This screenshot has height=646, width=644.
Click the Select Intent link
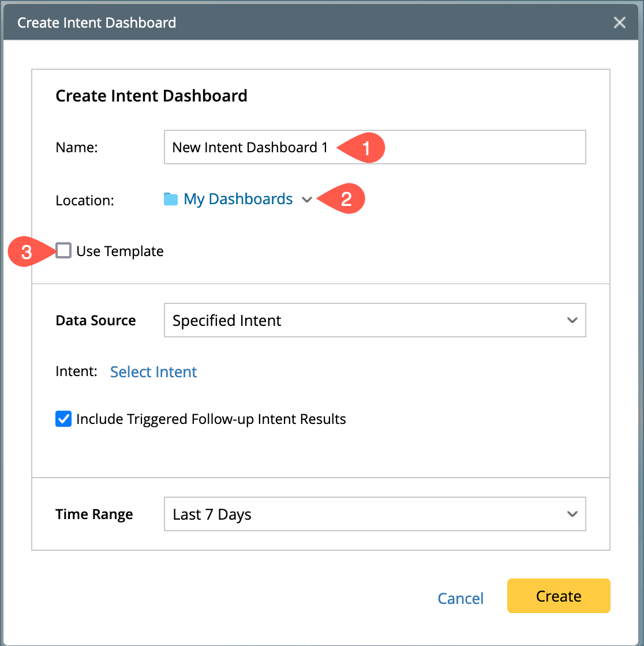click(x=153, y=372)
